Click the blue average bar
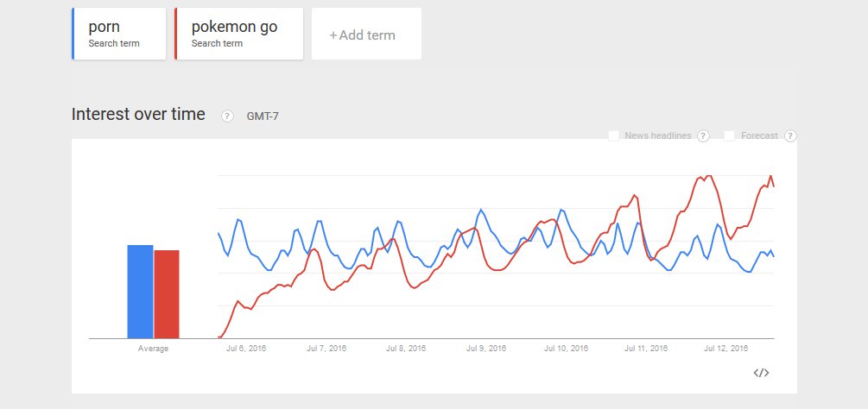 140,292
